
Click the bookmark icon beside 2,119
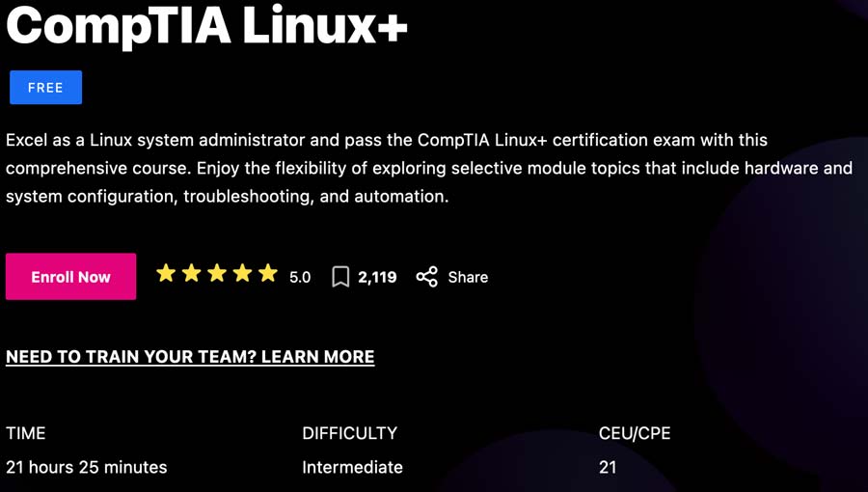click(x=340, y=277)
